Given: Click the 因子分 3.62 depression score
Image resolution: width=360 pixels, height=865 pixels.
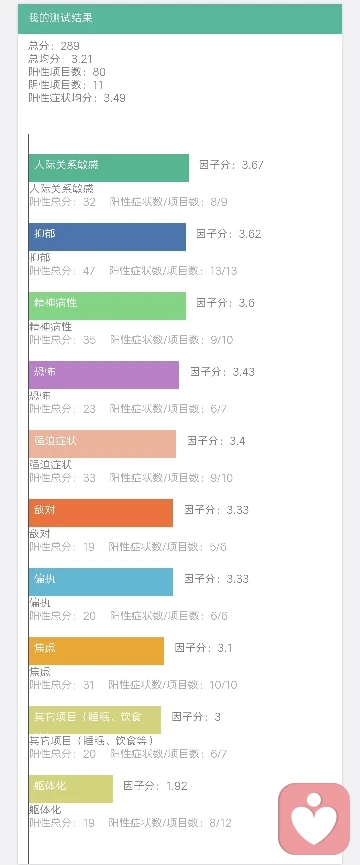Looking at the screenshot, I should click(229, 234).
